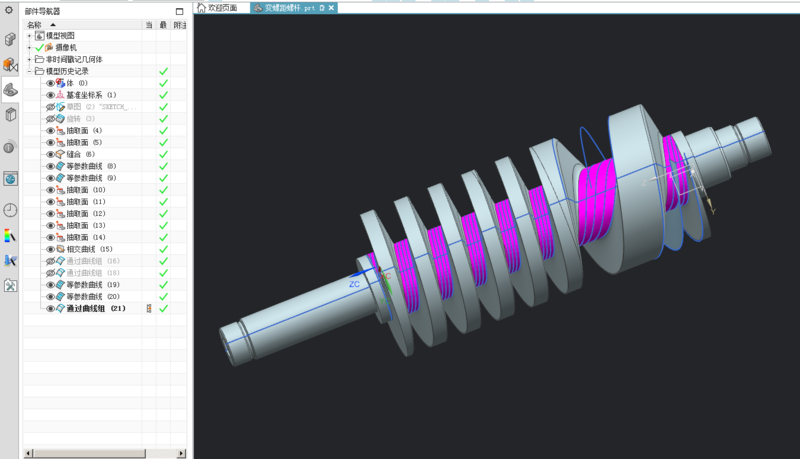This screenshot has height=459, width=800.
Task: Sort by 名称 column sort arrow
Action: (53, 24)
